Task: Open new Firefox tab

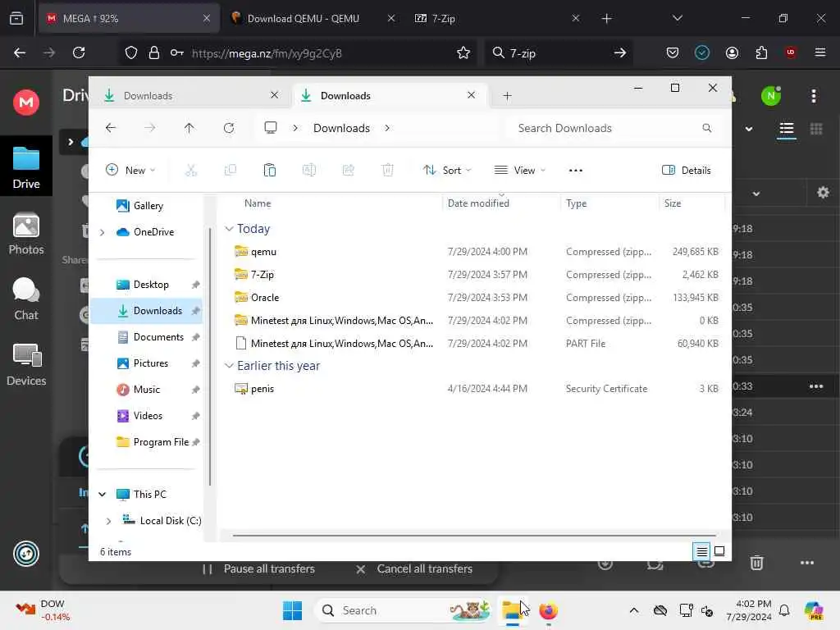Action: pyautogui.click(x=606, y=18)
